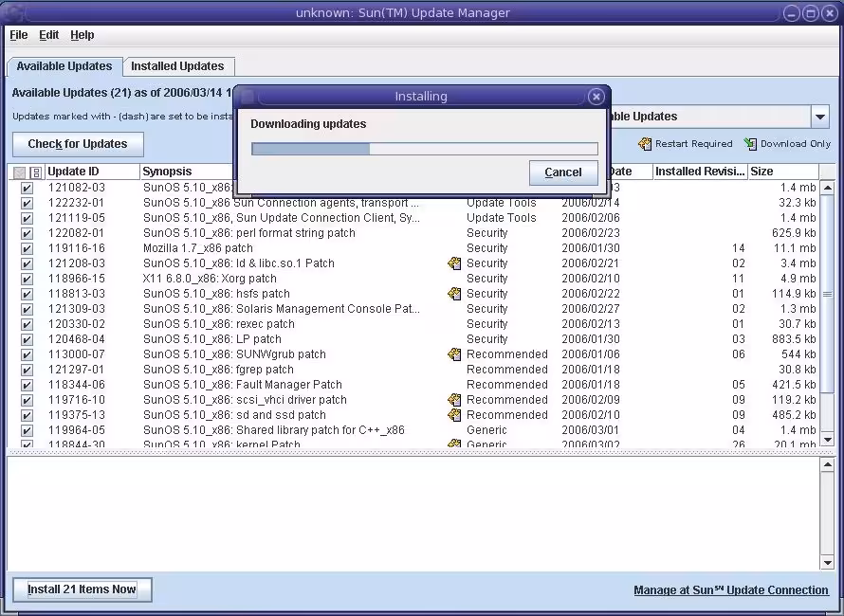The width and height of the screenshot is (844, 616).
Task: Click update ID 119716-10
Action: pyautogui.click(x=77, y=400)
